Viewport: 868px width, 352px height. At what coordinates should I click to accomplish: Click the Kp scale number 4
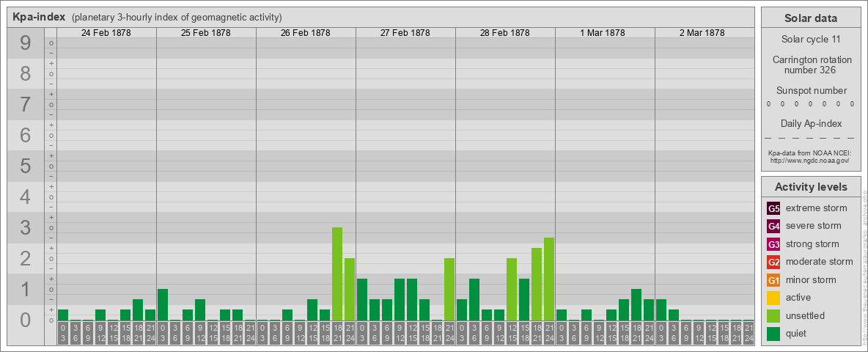(25, 197)
